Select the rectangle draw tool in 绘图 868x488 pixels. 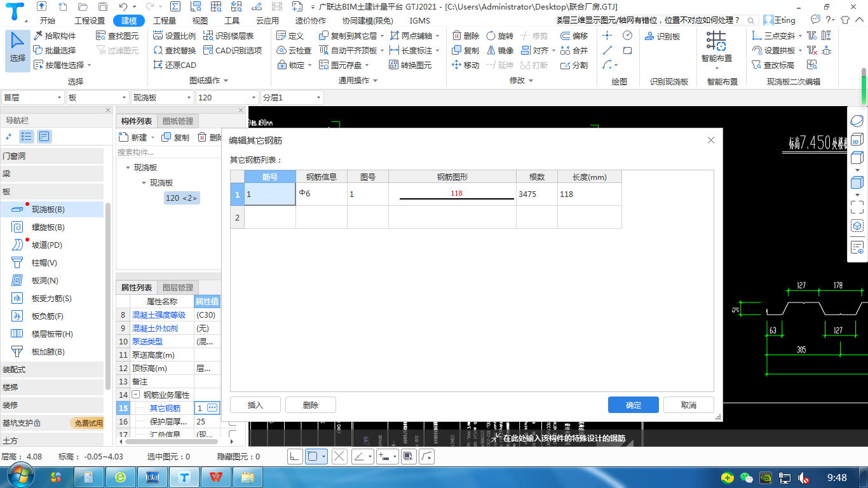[627, 50]
